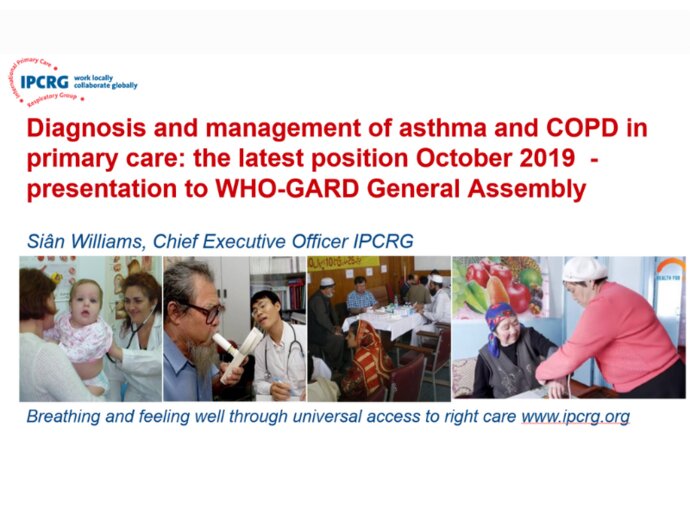This screenshot has width=690, height=508.
Task: Click the red 'Respiratory Group' curved logo text
Action: pos(53,99)
